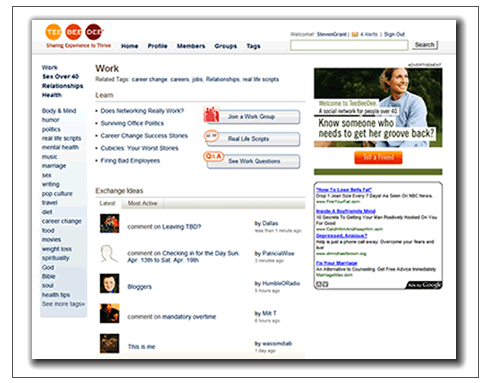Image resolution: width=488 pixels, height=383 pixels.
Task: Click author name HumbleORadio
Action: coord(281,283)
